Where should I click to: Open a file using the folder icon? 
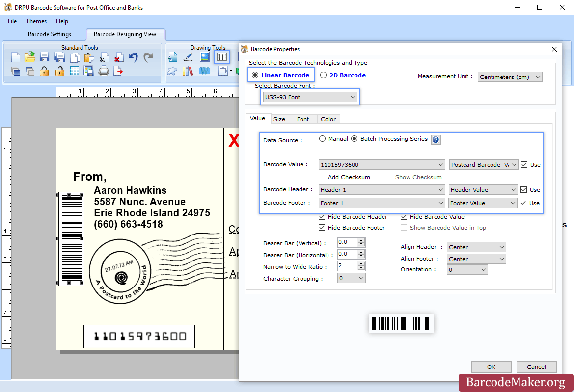[30, 57]
